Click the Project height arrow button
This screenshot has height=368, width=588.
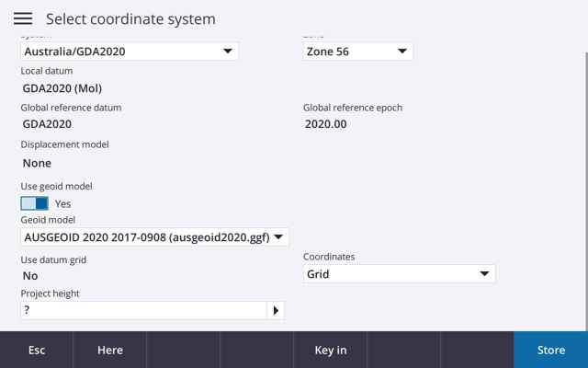point(276,311)
